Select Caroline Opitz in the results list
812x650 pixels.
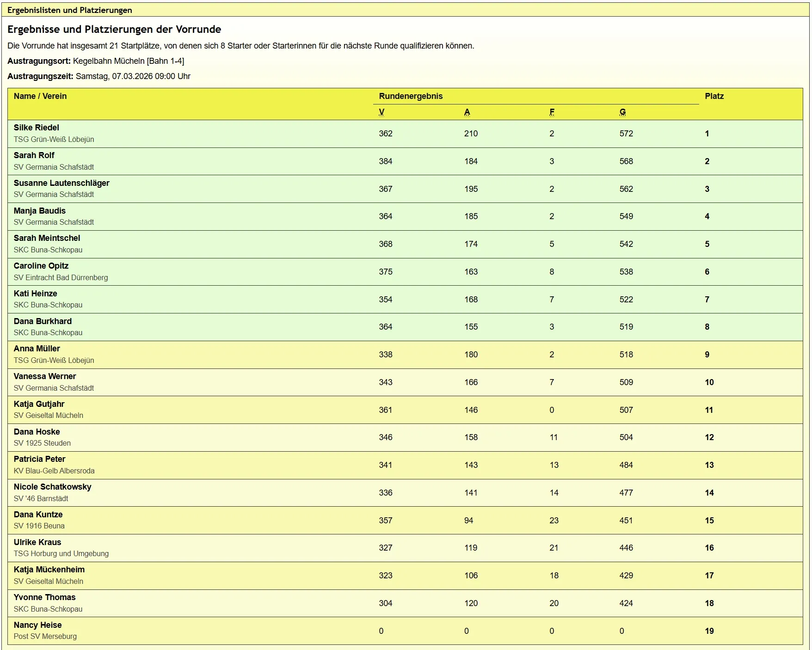click(x=41, y=266)
